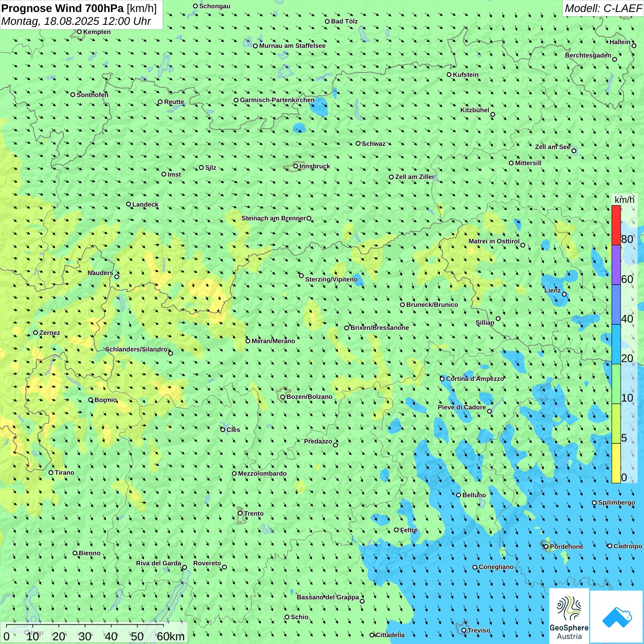Click the Sterzing/Vipiteno label
Screen dimensions: 644x644
click(x=331, y=279)
